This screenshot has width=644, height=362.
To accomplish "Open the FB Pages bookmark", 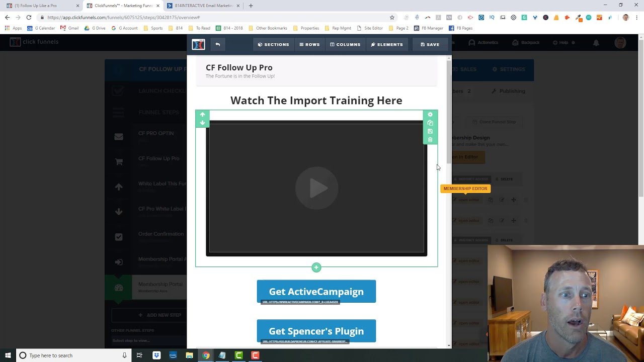I will (x=461, y=28).
